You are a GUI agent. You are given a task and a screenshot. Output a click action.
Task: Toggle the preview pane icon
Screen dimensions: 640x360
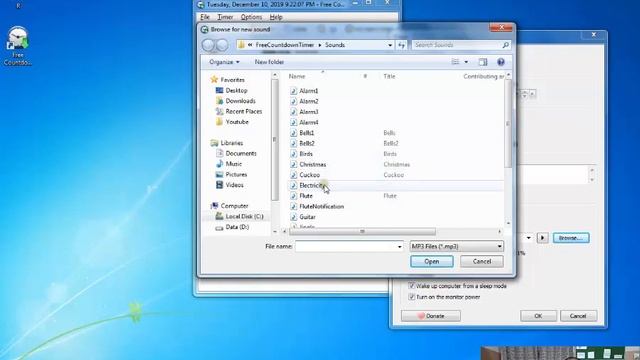click(x=483, y=62)
